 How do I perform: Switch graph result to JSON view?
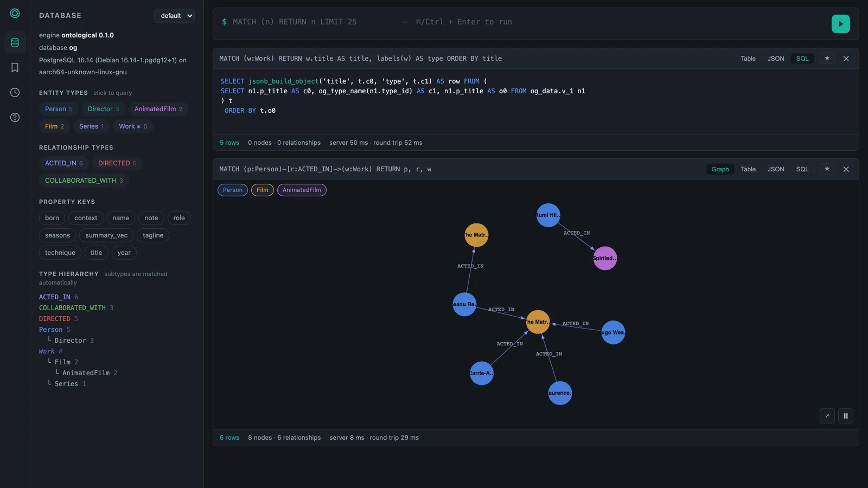click(x=775, y=169)
